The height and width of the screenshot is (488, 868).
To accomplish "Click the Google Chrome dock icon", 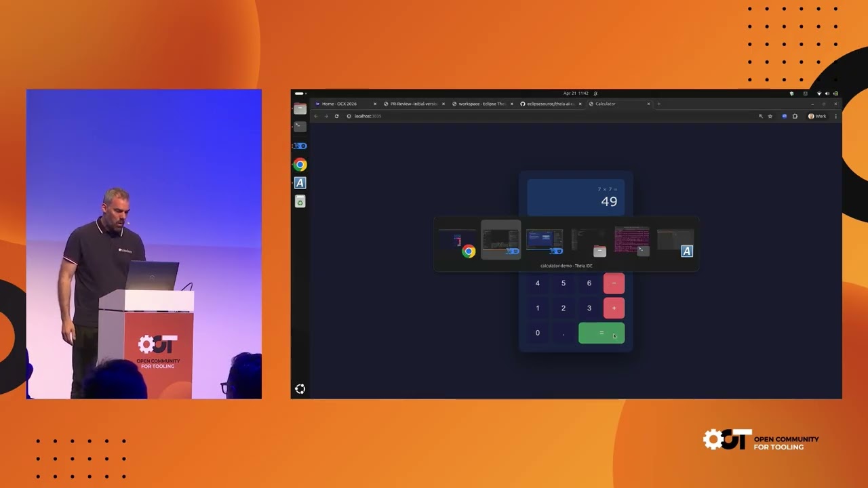I will pyautogui.click(x=300, y=165).
